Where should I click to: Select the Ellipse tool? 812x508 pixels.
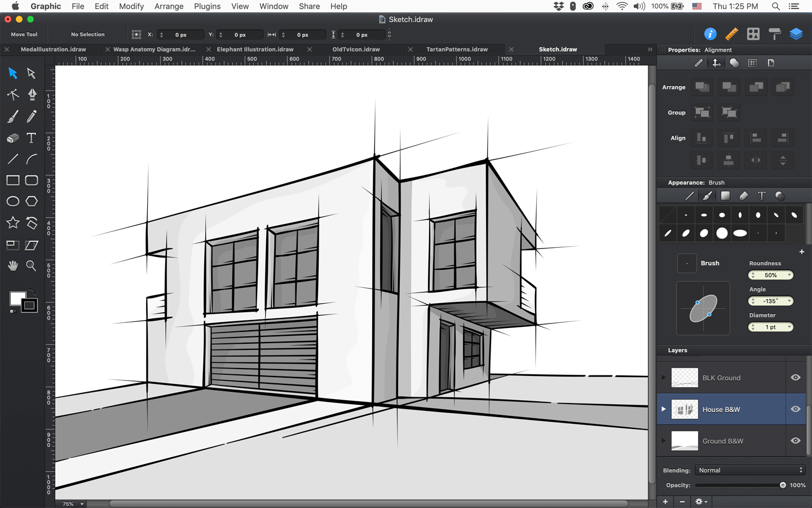(x=12, y=201)
